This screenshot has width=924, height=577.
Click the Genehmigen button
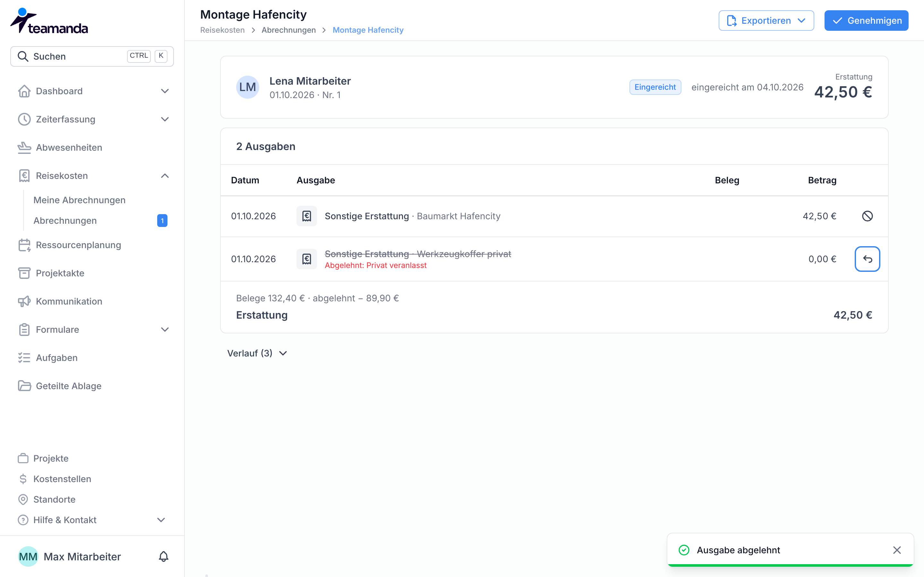click(x=866, y=21)
